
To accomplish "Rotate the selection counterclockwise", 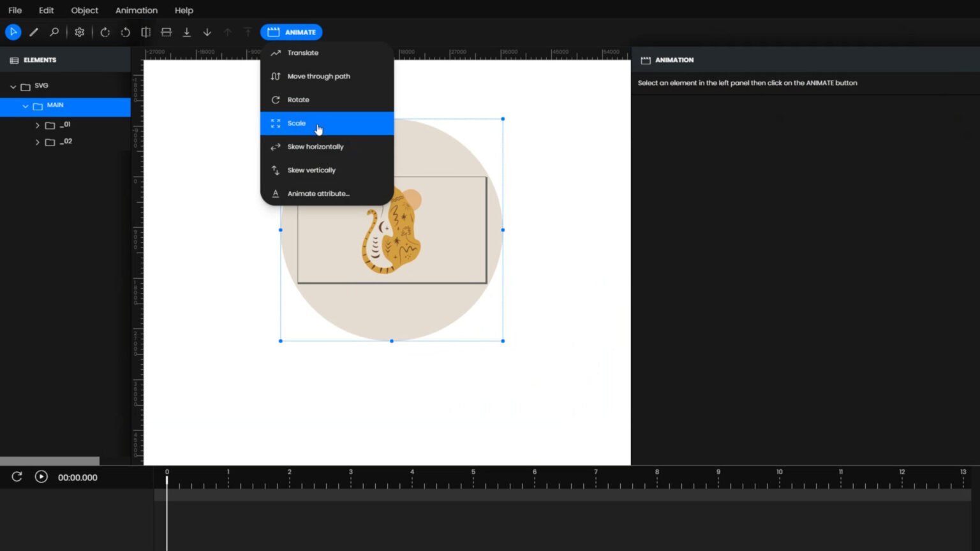I will click(x=125, y=32).
